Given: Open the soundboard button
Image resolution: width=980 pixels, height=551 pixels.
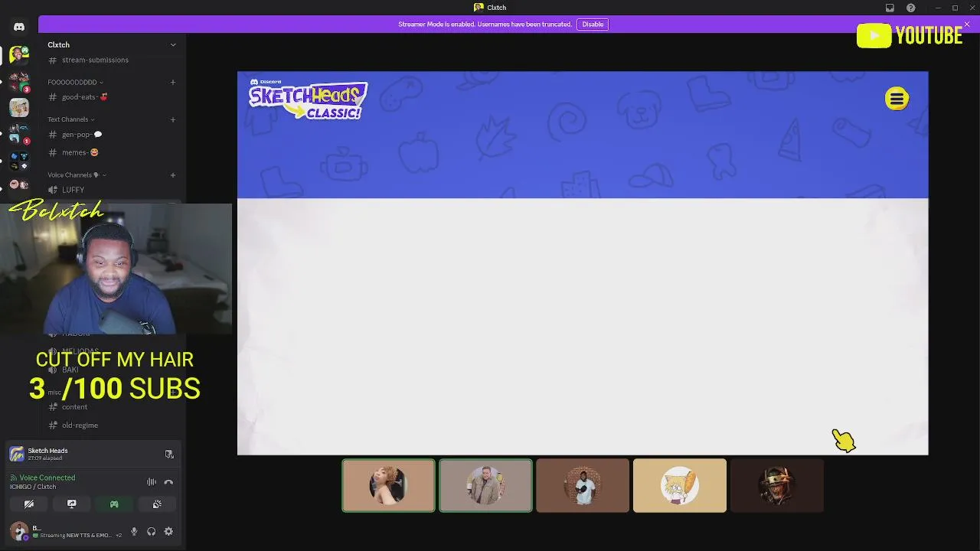Looking at the screenshot, I should [x=157, y=504].
